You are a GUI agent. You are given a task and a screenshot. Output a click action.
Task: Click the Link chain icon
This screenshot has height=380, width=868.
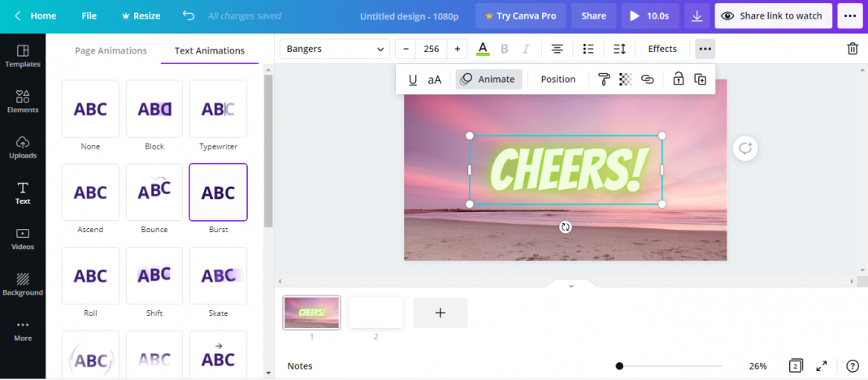coord(648,80)
